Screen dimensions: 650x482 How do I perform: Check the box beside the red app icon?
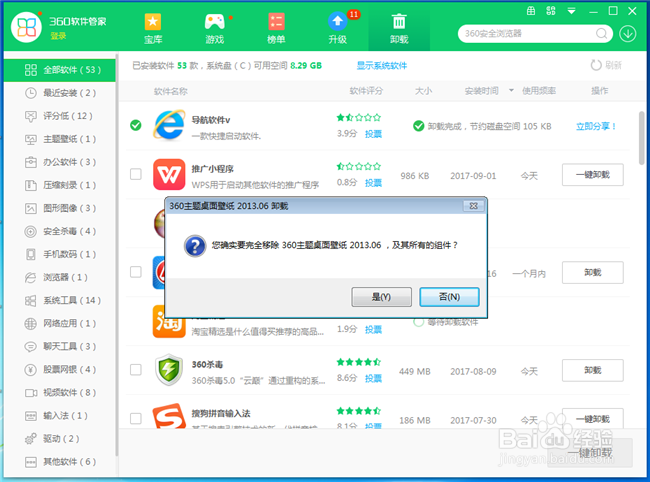pos(136,272)
